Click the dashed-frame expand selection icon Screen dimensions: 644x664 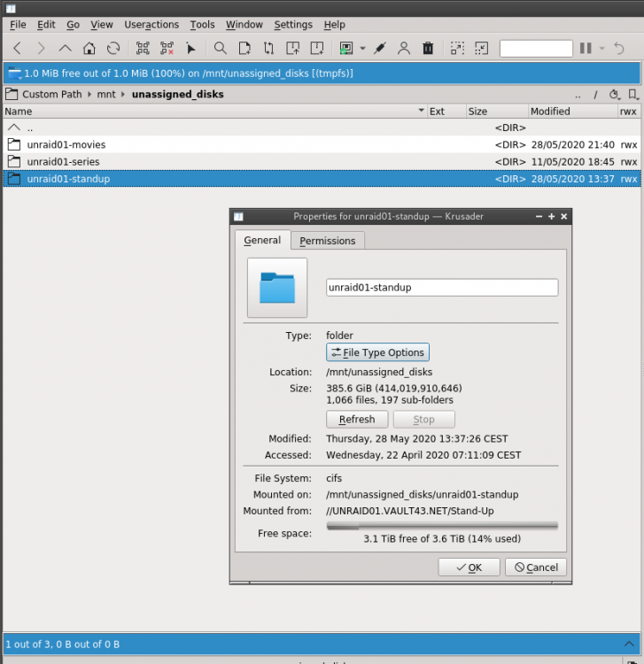coord(458,49)
